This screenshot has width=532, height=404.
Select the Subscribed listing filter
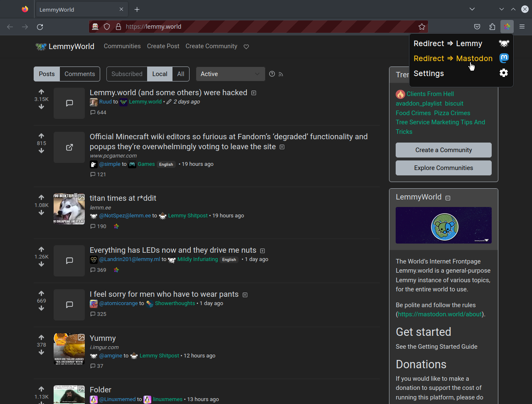coord(127,74)
